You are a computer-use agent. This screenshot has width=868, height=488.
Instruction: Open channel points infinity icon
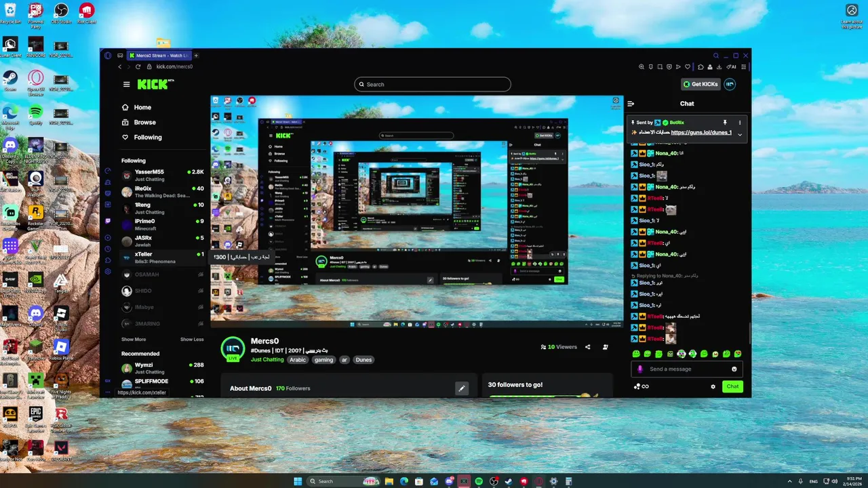645,386
